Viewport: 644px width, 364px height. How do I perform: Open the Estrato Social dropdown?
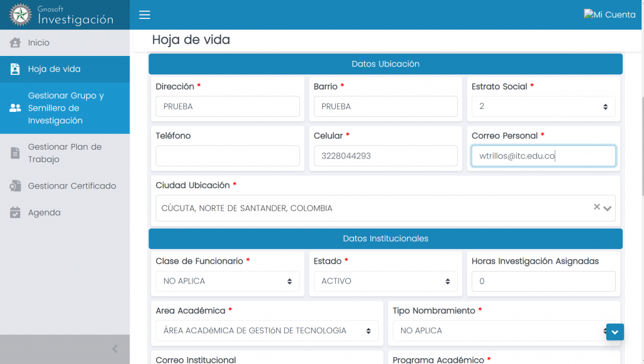click(542, 107)
